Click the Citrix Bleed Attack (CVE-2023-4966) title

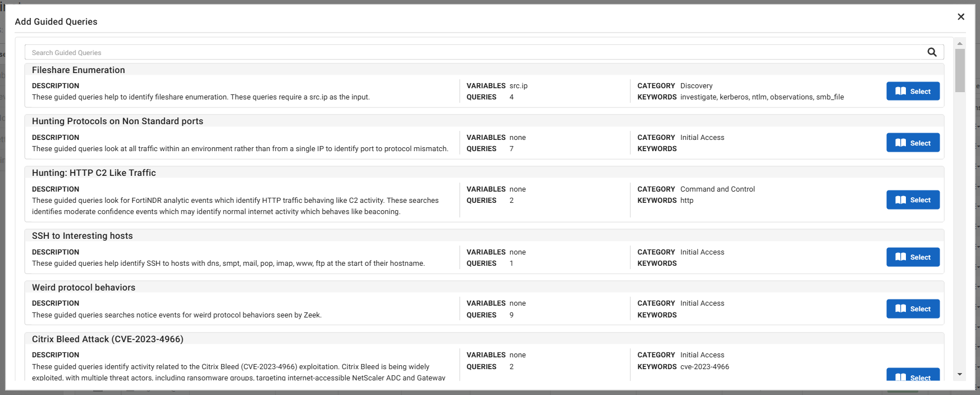[108, 339]
